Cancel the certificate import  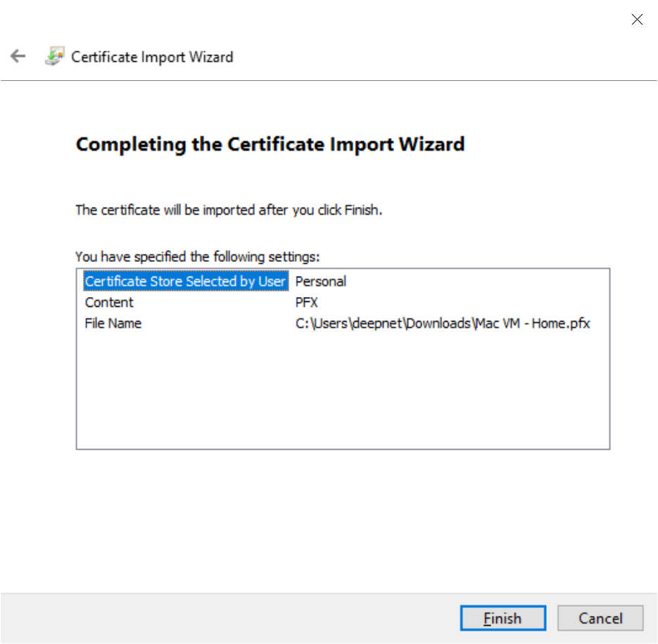pos(600,619)
